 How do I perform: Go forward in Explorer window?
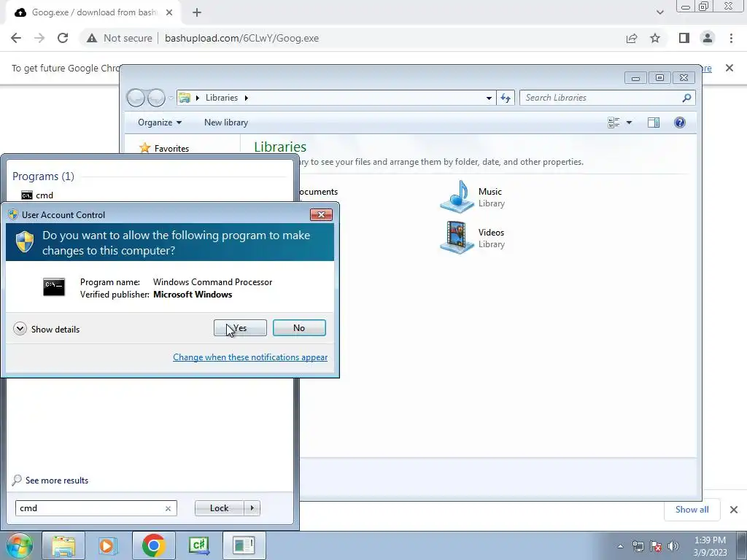156,98
